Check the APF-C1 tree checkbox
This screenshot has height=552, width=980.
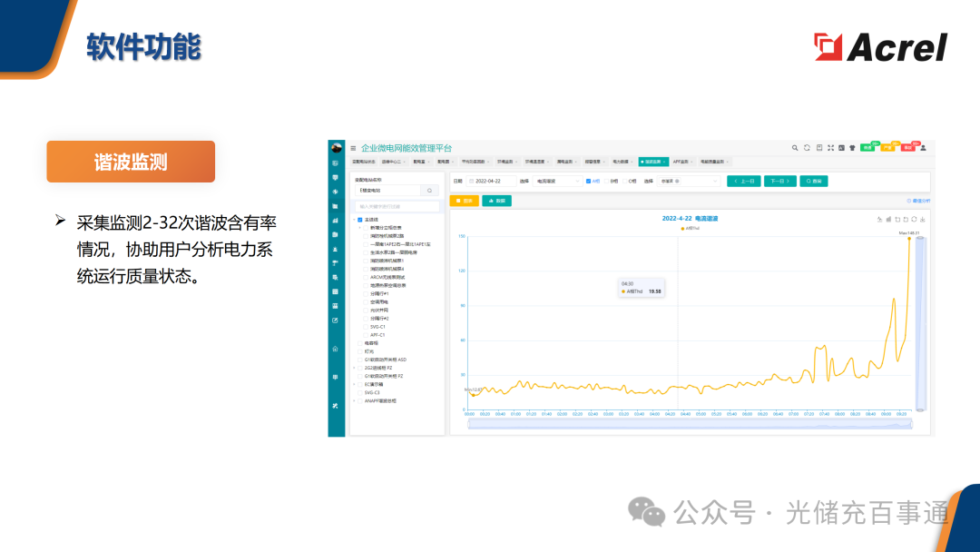pos(366,335)
